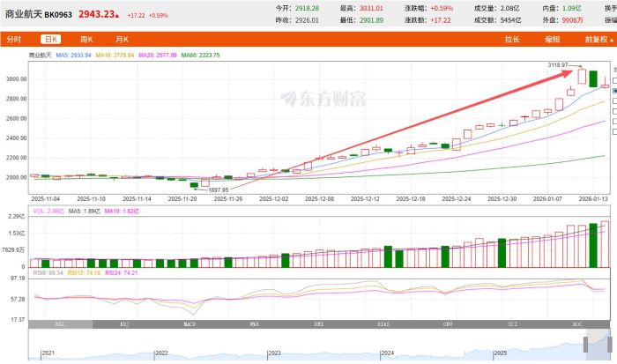This screenshot has height=364, width=617.
Task: Click the 成交量 2.08亿 value
Action: click(x=509, y=8)
